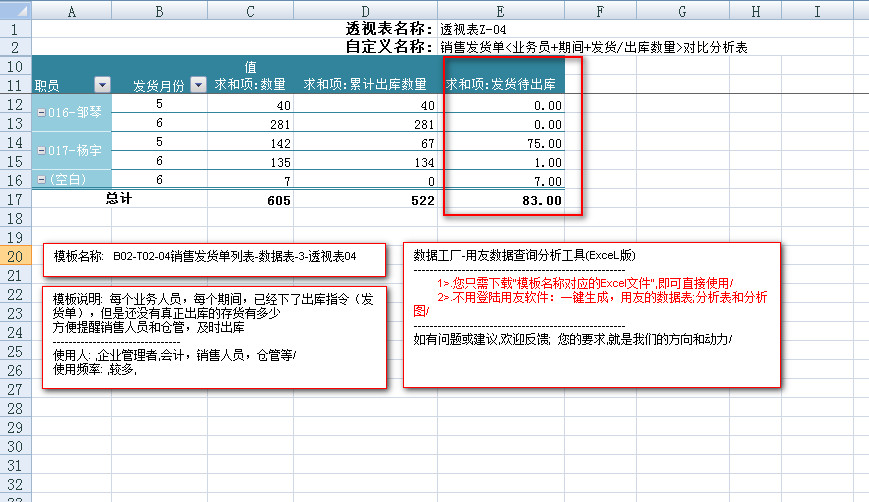
Task: Click the 模板名称 text box
Action: [x=214, y=258]
